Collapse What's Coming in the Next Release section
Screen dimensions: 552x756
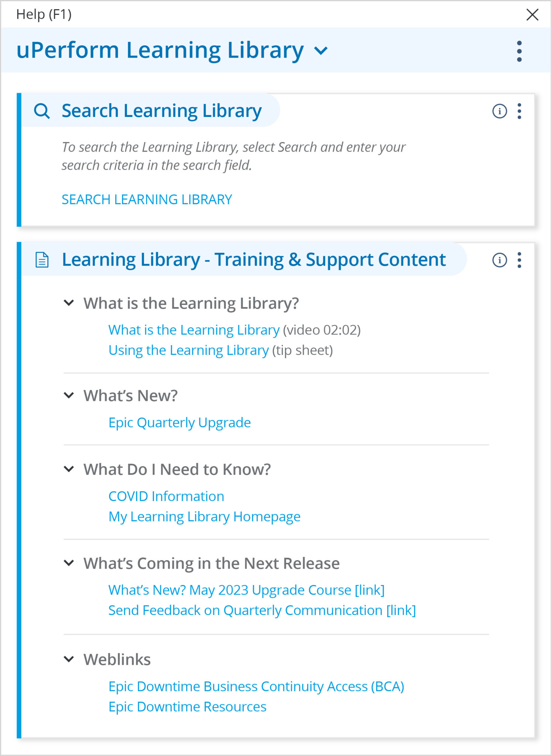coord(69,563)
